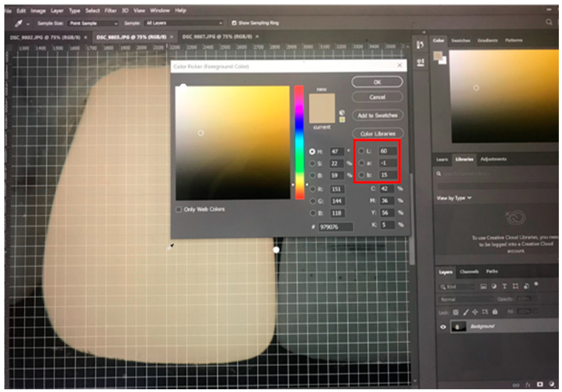Select the Eyedropper tool icon in options bar
Viewport: 562px width, 392px height.
coord(19,24)
